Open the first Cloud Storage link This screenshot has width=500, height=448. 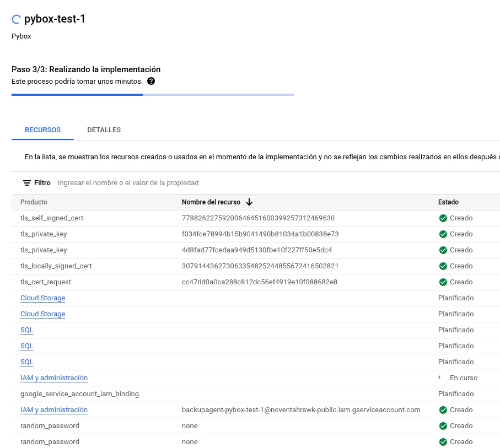pyautogui.click(x=43, y=298)
